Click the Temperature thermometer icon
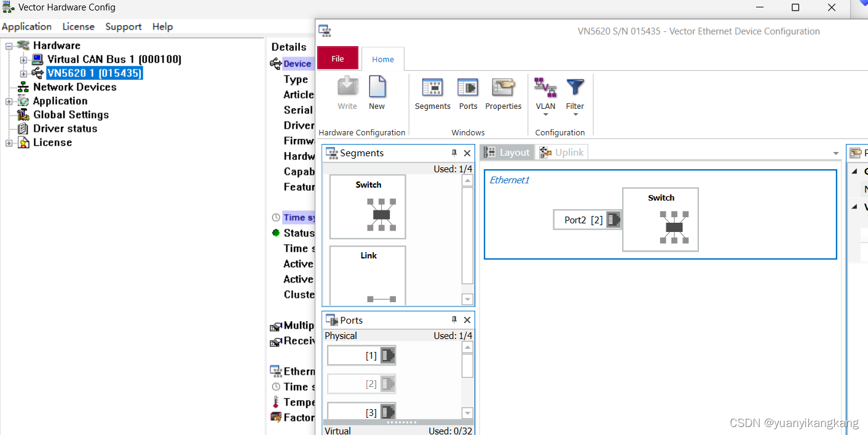Image resolution: width=868 pixels, height=435 pixels. [x=276, y=402]
